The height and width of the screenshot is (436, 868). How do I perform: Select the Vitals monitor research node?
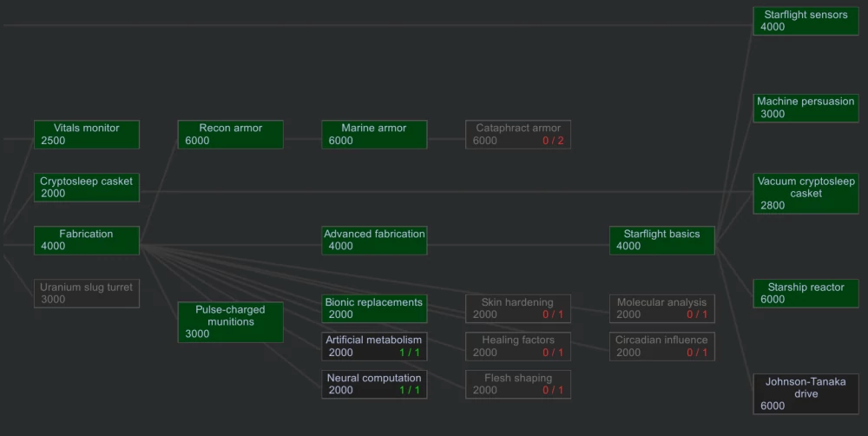(x=86, y=135)
